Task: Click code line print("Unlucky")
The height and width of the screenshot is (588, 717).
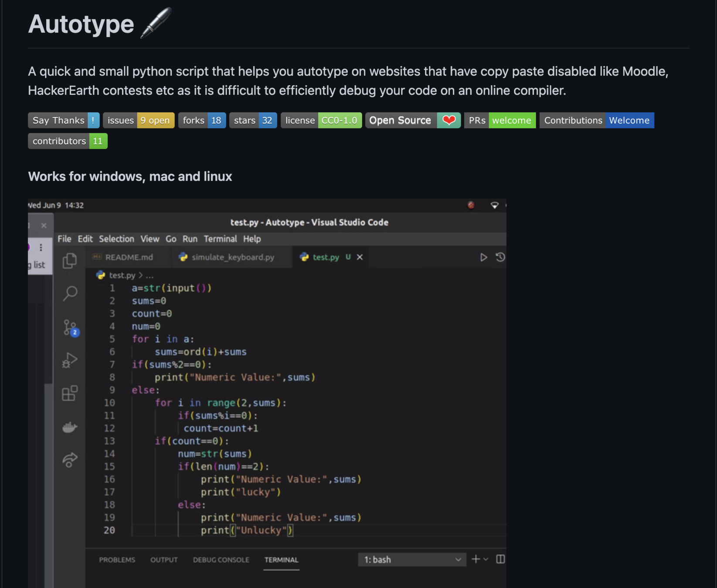Action: pyautogui.click(x=247, y=530)
